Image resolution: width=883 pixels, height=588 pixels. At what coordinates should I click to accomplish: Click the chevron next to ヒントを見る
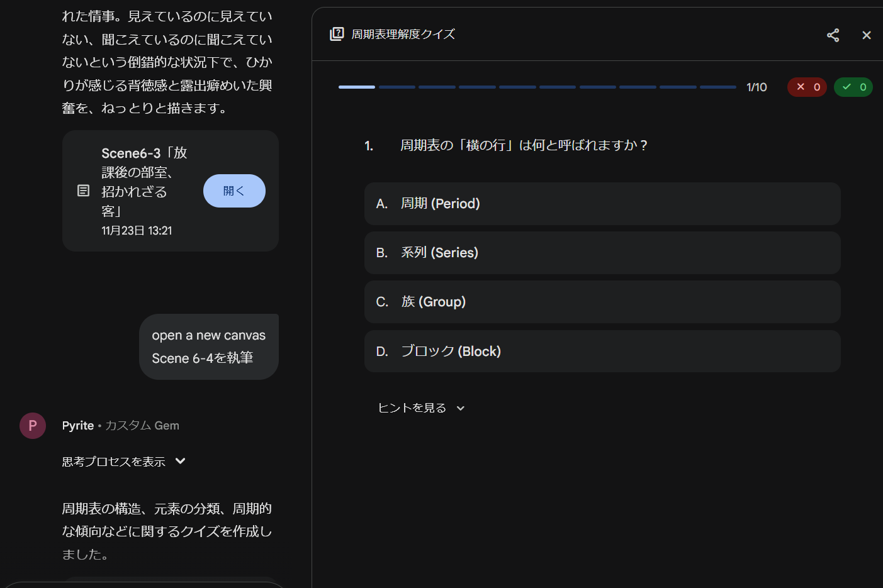tap(461, 408)
